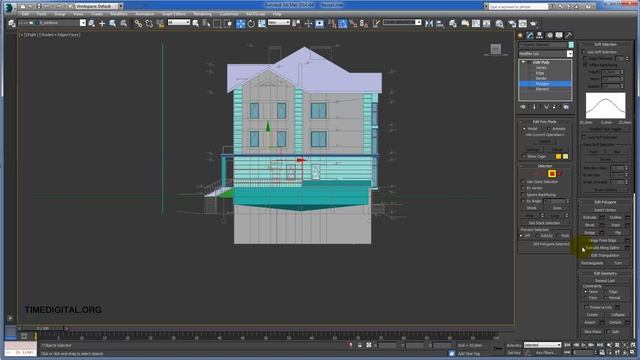The image size is (640, 360).
Task: Activate Bind to Space Warp tool
Action: pyautogui.click(x=160, y=24)
